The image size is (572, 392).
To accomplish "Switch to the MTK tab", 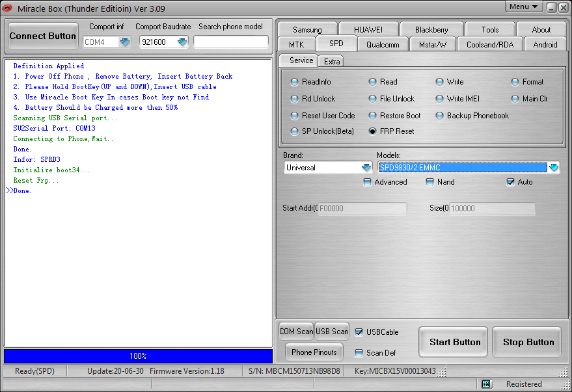I will point(296,44).
